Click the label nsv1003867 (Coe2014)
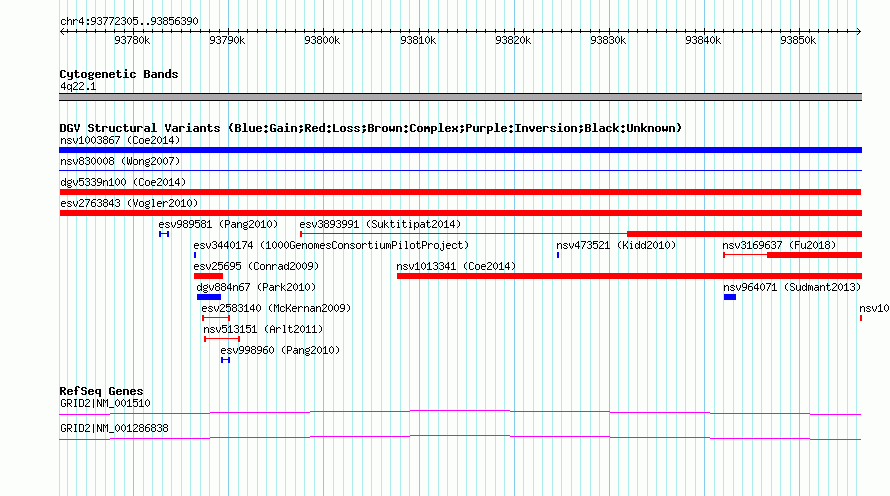This screenshot has height=496, width=890. [x=120, y=140]
